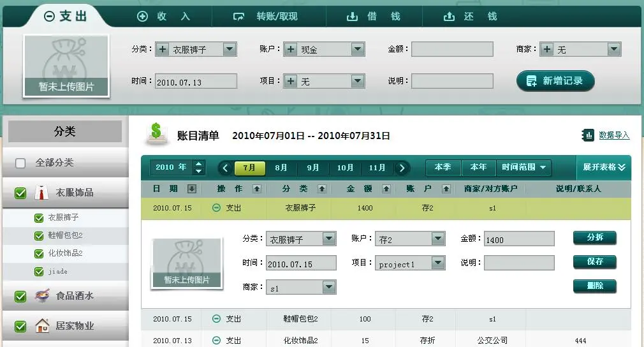Open top 账户 现金 dropdown
Viewport: 644px width, 347px height.
pyautogui.click(x=358, y=49)
